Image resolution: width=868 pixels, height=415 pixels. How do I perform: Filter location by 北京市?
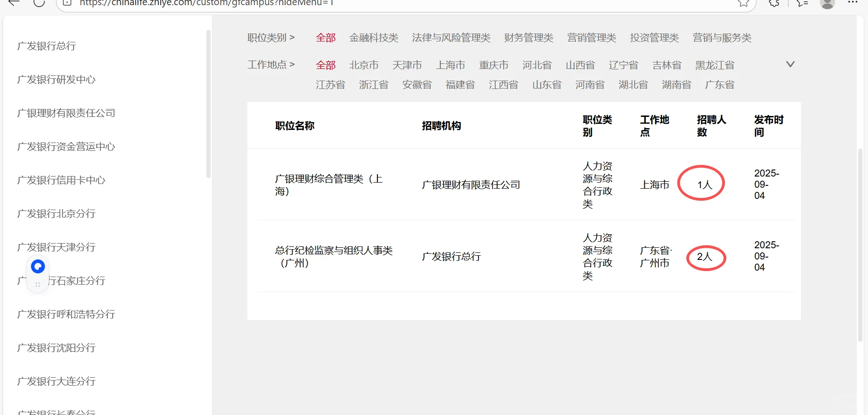tap(364, 65)
